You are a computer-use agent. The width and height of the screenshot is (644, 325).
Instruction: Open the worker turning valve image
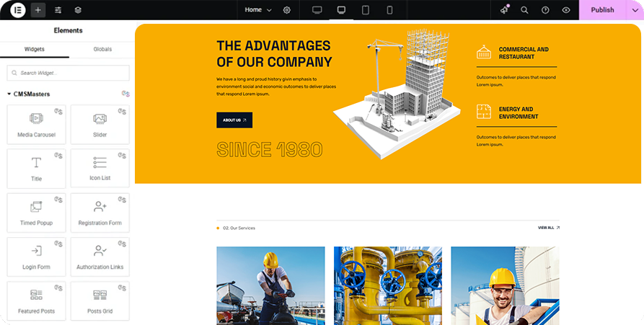click(270, 285)
